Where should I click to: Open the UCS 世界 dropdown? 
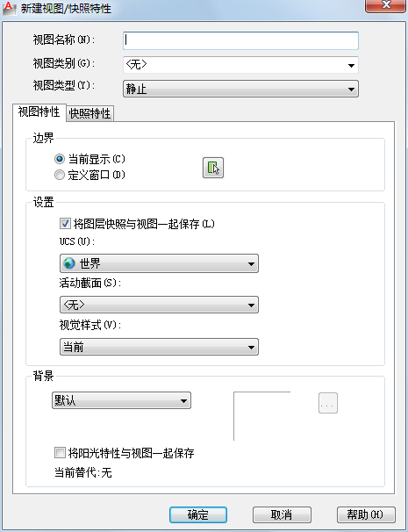point(159,263)
